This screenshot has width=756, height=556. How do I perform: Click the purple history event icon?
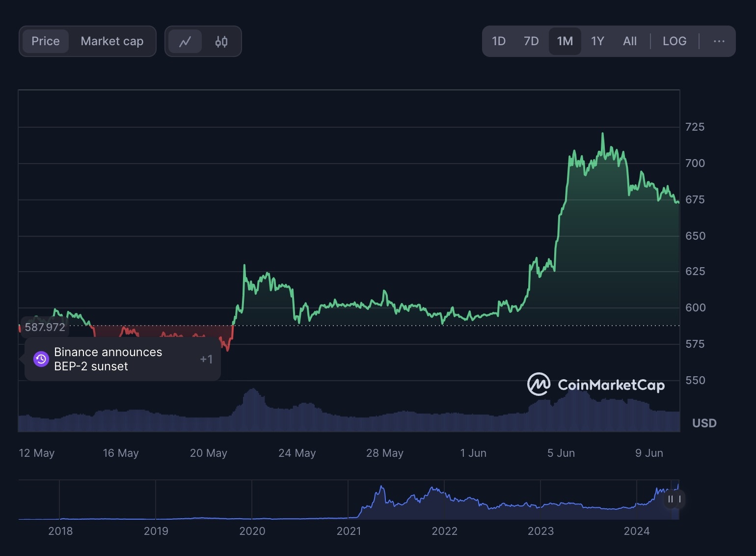[41, 360]
